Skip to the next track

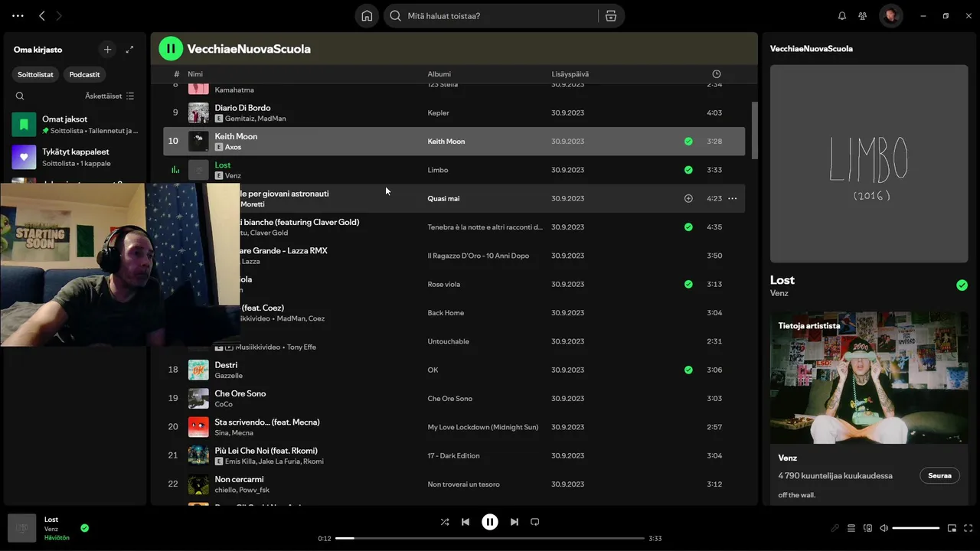(x=514, y=522)
